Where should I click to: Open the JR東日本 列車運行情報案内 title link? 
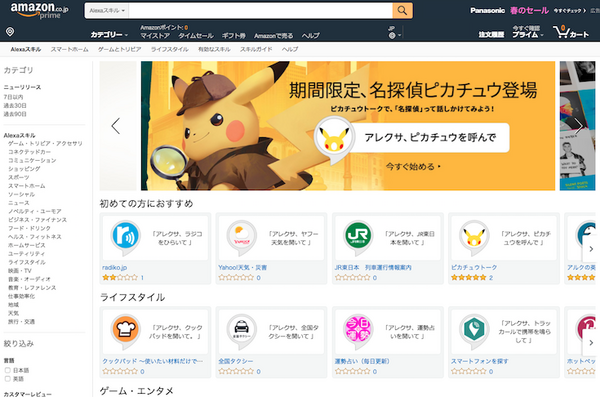[373, 267]
